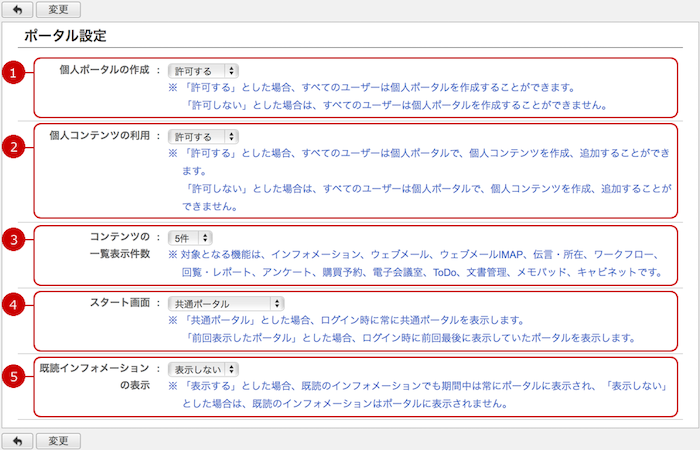The image size is (700, 450).
Task: Click note about 前回表示したポータル
Action: 409,338
